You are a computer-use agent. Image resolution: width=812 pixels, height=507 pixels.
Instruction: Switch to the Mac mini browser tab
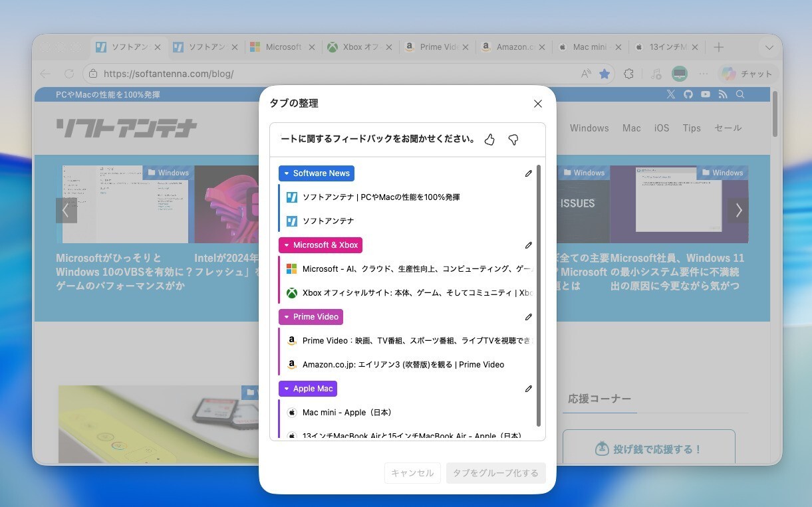pos(589,47)
